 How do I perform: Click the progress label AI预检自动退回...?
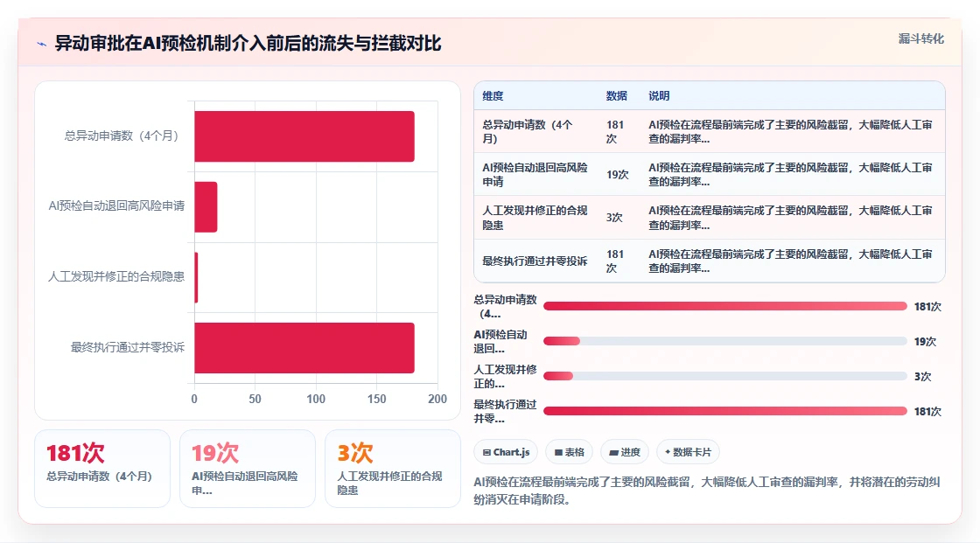pyautogui.click(x=500, y=341)
